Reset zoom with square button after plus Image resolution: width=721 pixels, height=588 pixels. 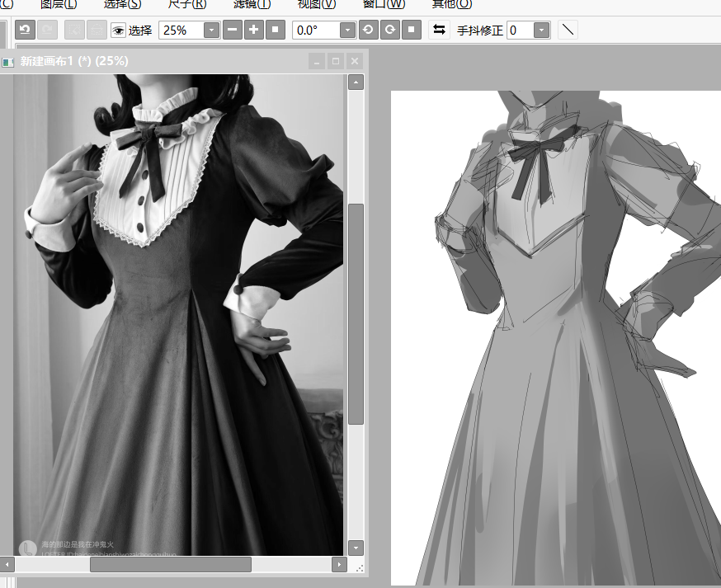click(x=276, y=31)
